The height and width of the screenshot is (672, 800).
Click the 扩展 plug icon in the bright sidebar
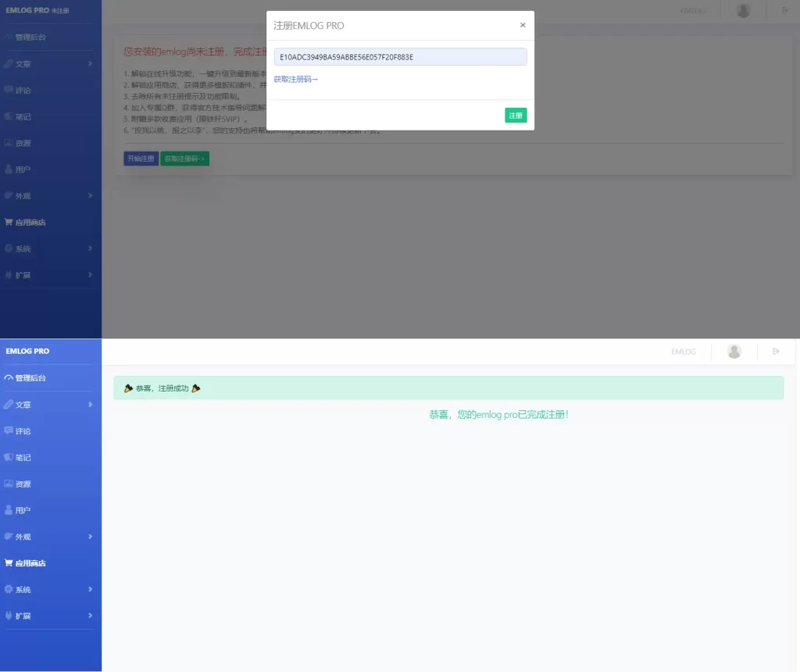click(9, 616)
